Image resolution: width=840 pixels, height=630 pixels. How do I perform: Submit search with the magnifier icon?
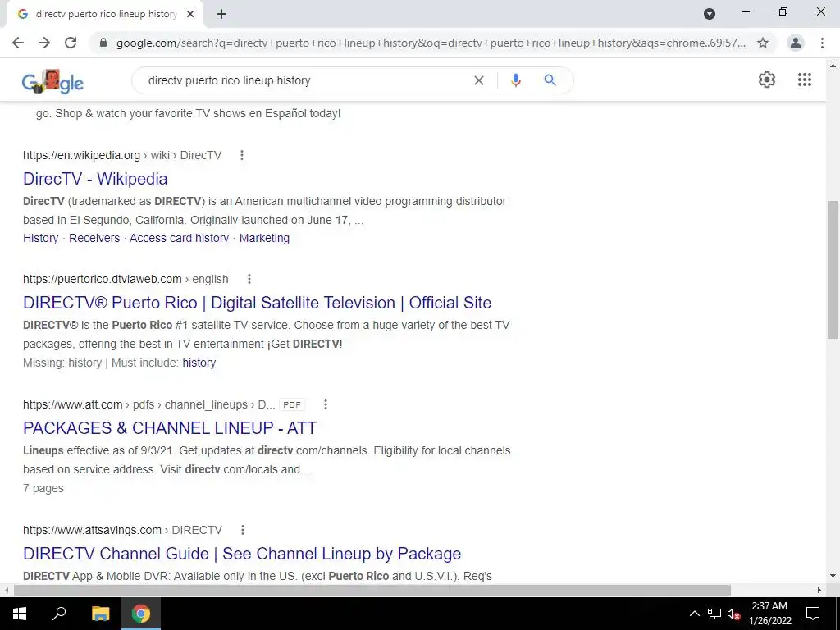coord(550,80)
